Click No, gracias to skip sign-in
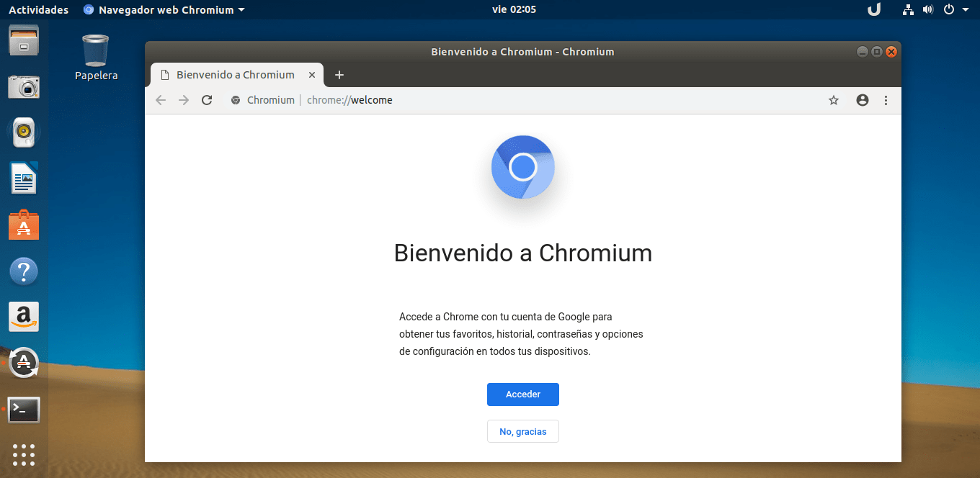This screenshot has width=980, height=478. click(522, 430)
